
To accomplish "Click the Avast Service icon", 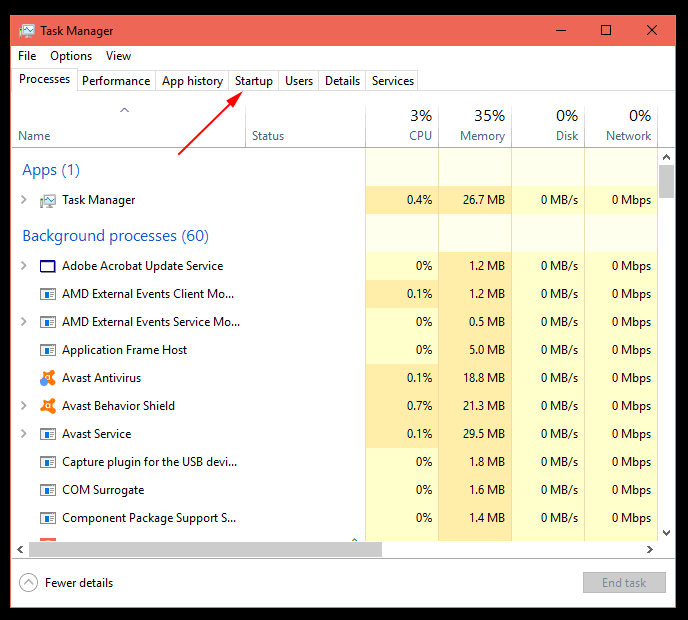I will click(x=48, y=434).
